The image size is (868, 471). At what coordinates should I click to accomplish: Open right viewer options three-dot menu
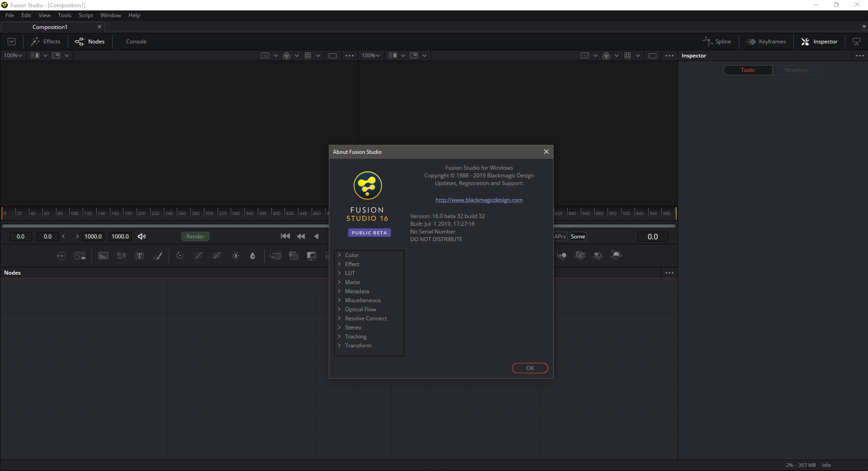point(669,56)
